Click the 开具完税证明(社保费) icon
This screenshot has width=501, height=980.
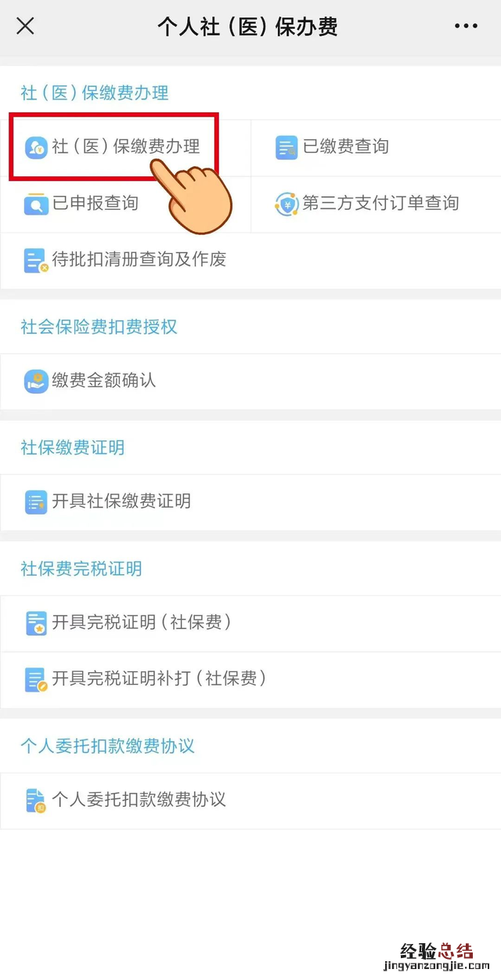tap(36, 623)
